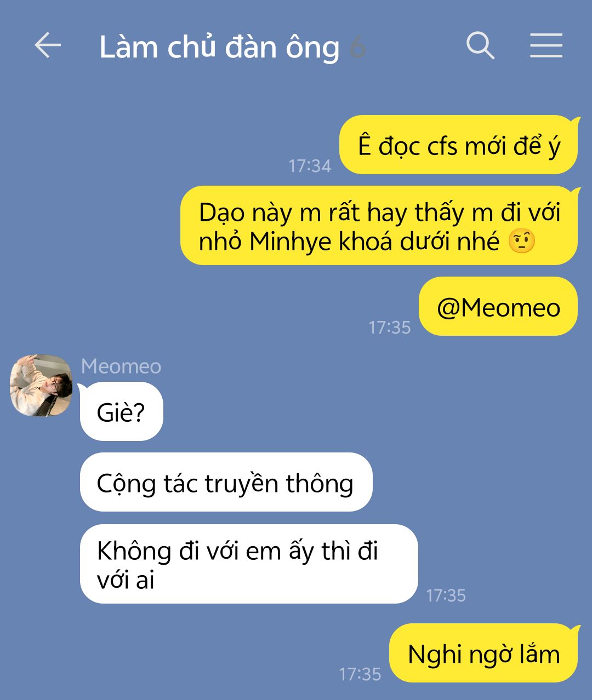This screenshot has width=592, height=700.
Task: Select the Giè? message bubble
Action: (x=121, y=412)
